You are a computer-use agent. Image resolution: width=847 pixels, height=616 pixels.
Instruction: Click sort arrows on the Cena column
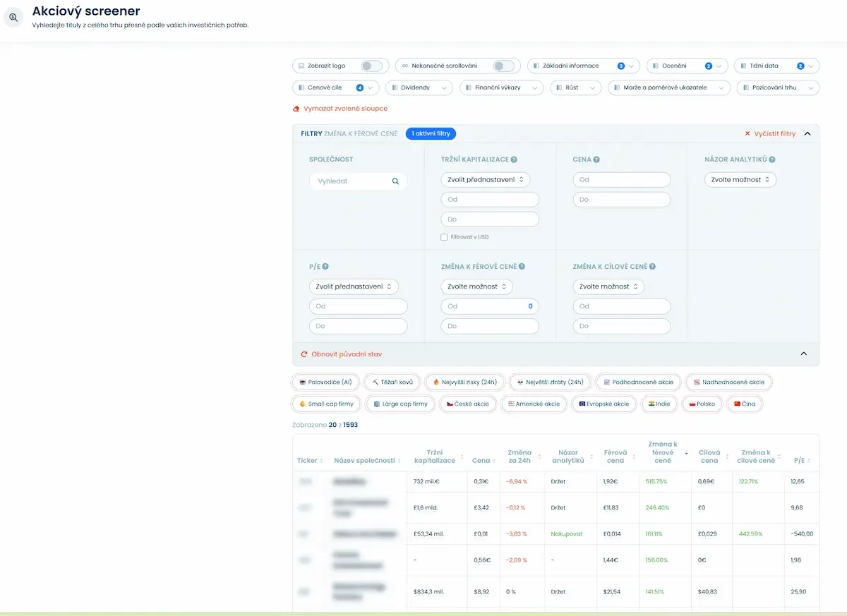point(494,461)
